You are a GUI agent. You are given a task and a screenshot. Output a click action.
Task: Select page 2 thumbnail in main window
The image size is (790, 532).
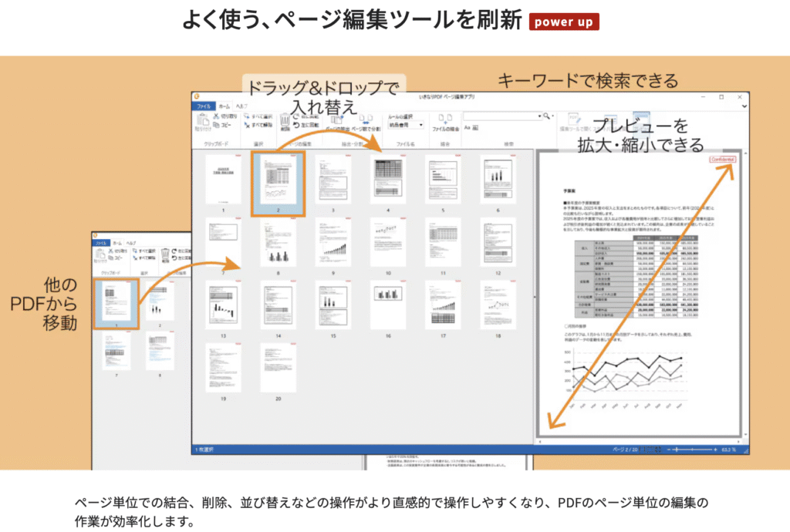(x=278, y=179)
